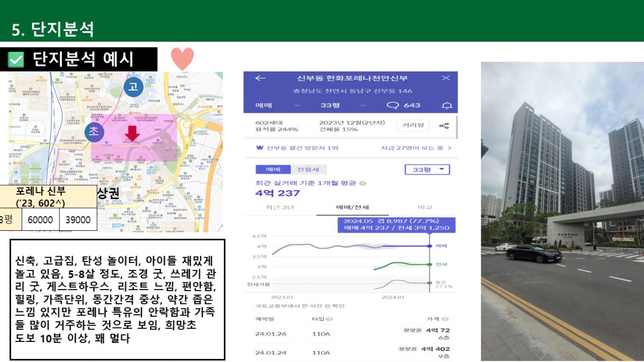This screenshot has width=644, height=362.
Task: Click the gray 평균 data point on chart
Action: click(x=429, y=284)
